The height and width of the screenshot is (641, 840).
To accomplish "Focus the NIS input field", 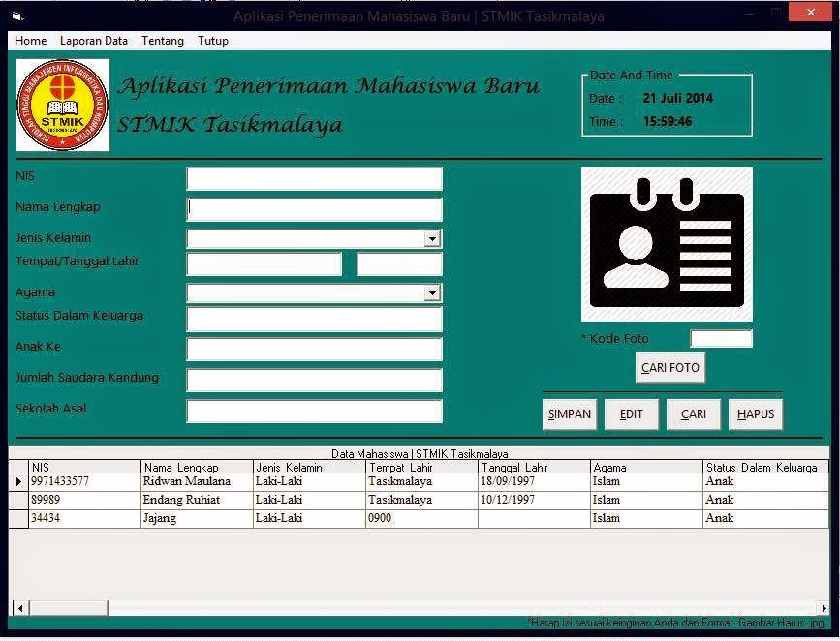I will coord(315,179).
